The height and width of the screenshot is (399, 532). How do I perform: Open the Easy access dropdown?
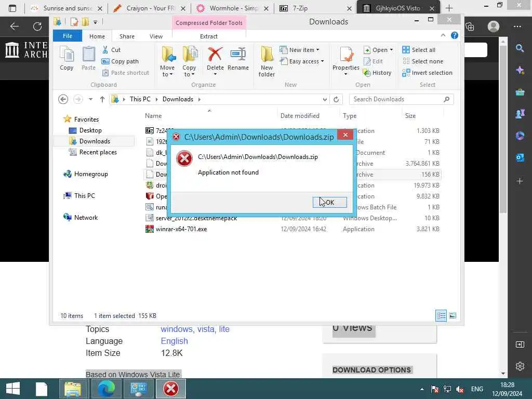pyautogui.click(x=302, y=61)
